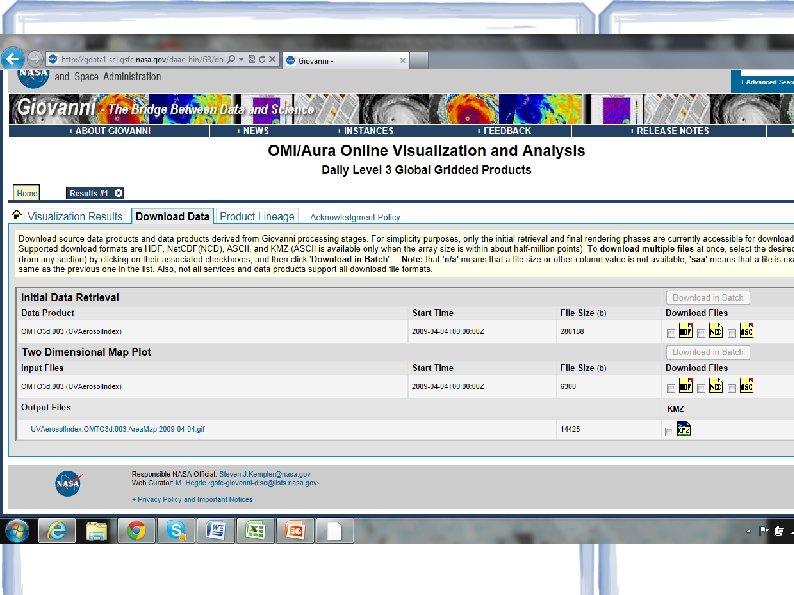This screenshot has width=794, height=595.
Task: Open Internet Explorer from the taskbar
Action: click(x=57, y=531)
